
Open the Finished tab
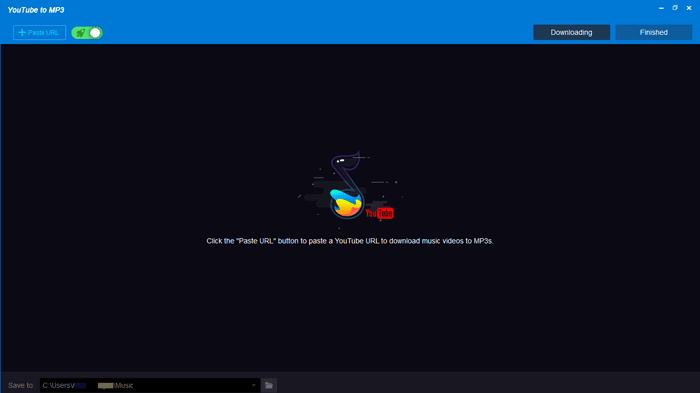click(654, 32)
